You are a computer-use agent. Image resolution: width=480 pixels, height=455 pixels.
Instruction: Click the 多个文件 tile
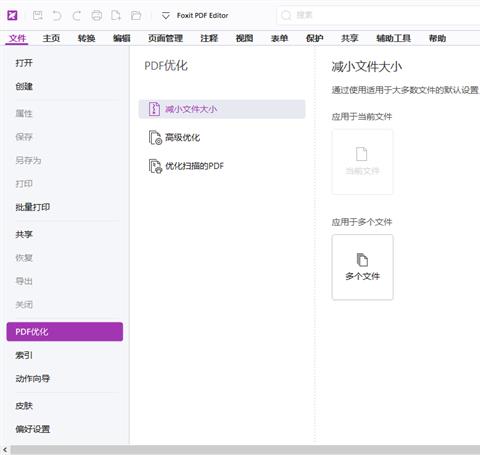pyautogui.click(x=362, y=267)
